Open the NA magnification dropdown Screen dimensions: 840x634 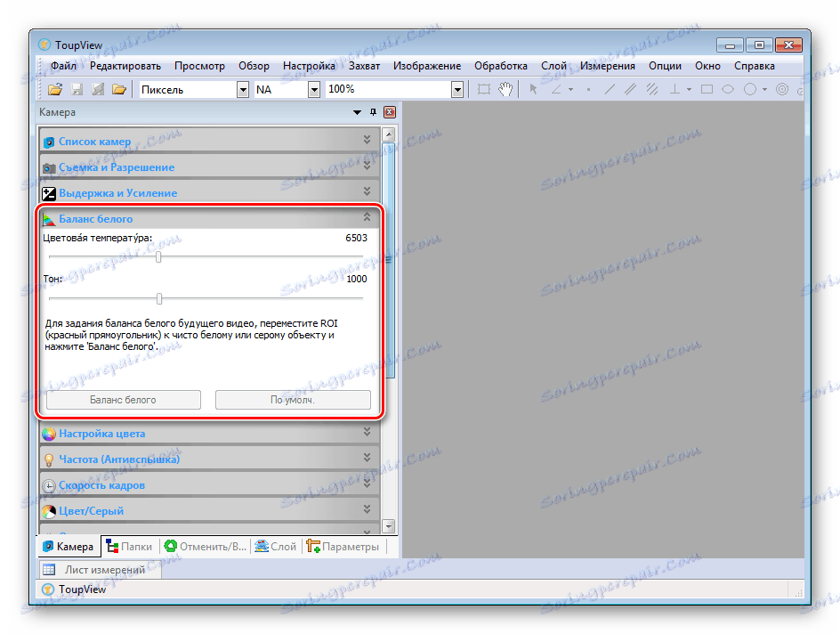(x=314, y=90)
